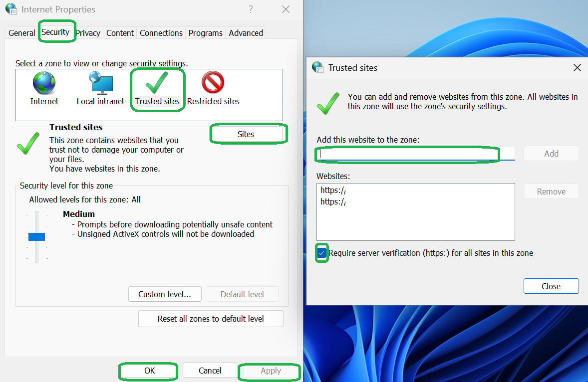Click the Internet Properties title bar icon
The image size is (588, 382).
coord(11,9)
